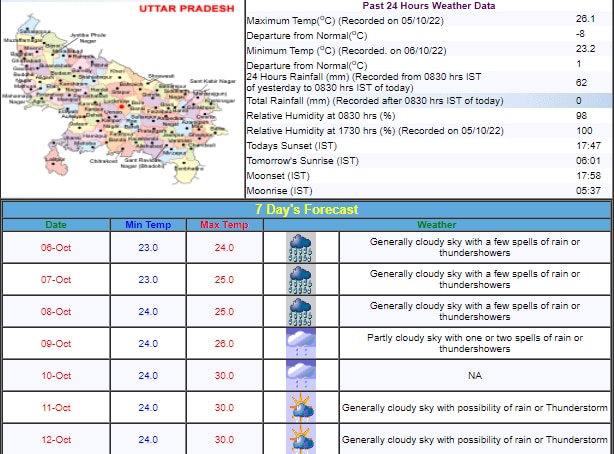Click the 12-Oct sun and cloud icon
Image resolution: width=614 pixels, height=454 pixels.
point(301,439)
